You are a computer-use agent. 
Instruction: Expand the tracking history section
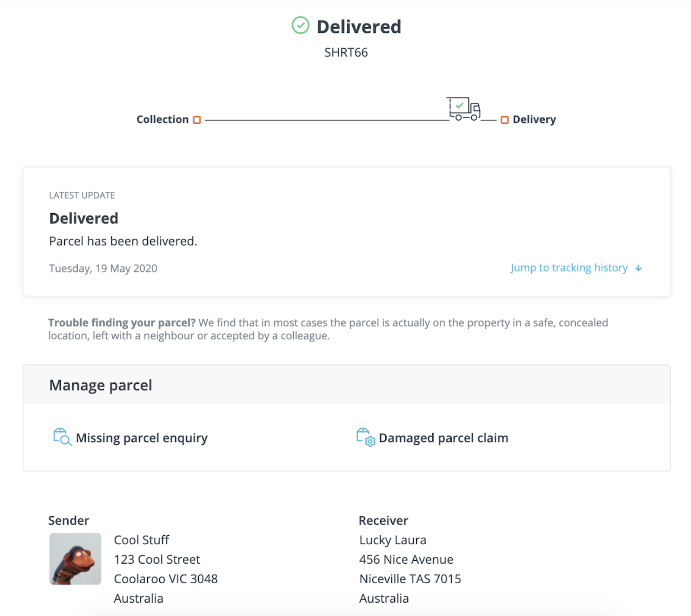[x=569, y=268]
